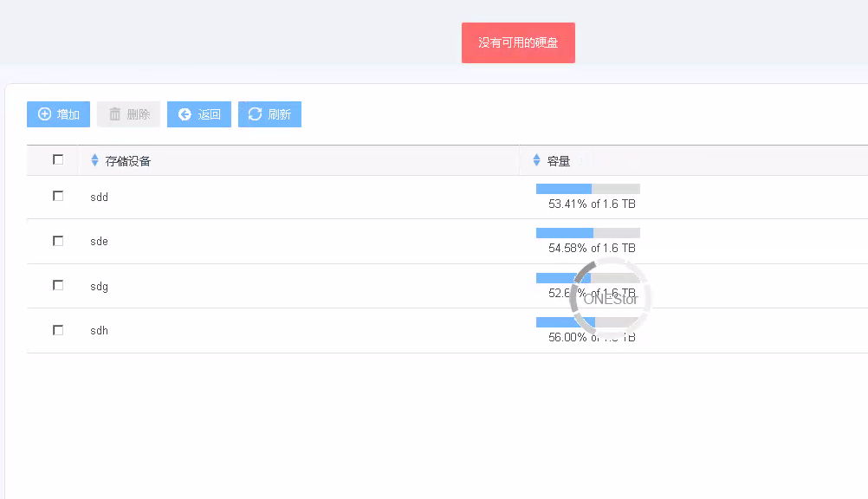Viewport: 868px width, 499px height.
Task: Sort by 容量 using sort arrows
Action: click(x=537, y=160)
